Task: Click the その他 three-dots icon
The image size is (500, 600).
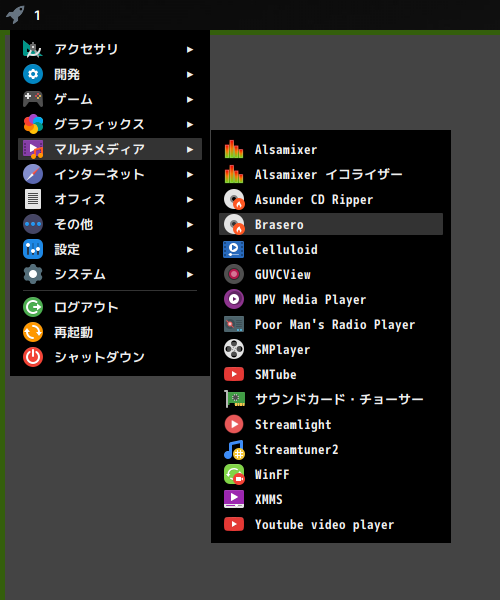Action: 33,224
